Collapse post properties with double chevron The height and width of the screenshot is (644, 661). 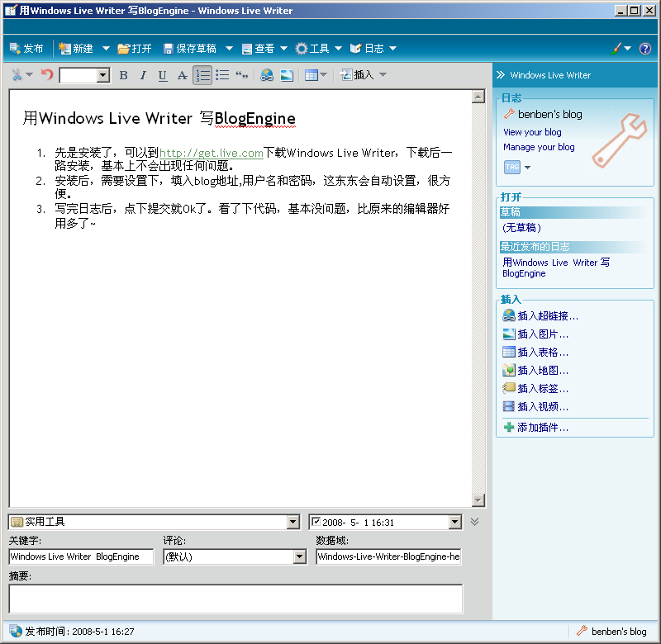(x=474, y=522)
